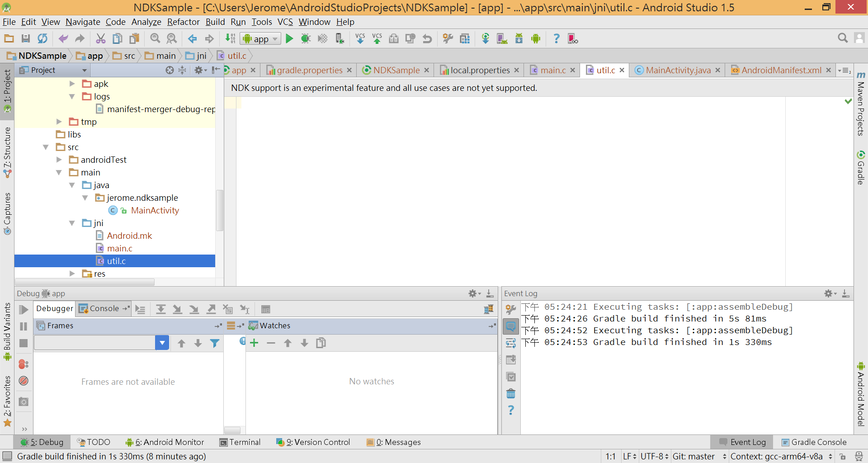Switch to the main.c editor tab
868x463 pixels.
pyautogui.click(x=553, y=70)
